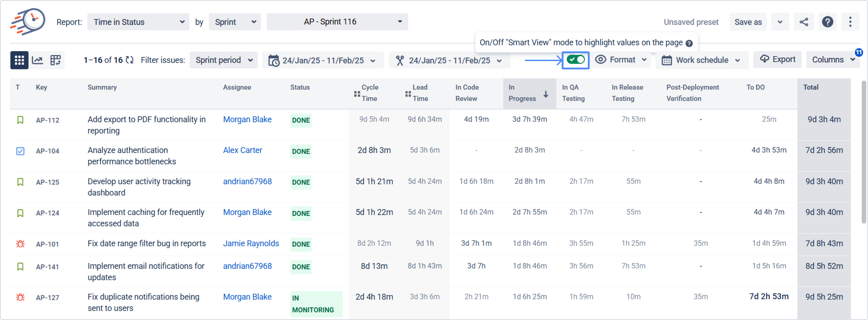
Task: Expand the AP - Sprint 116 selector
Action: pos(337,22)
